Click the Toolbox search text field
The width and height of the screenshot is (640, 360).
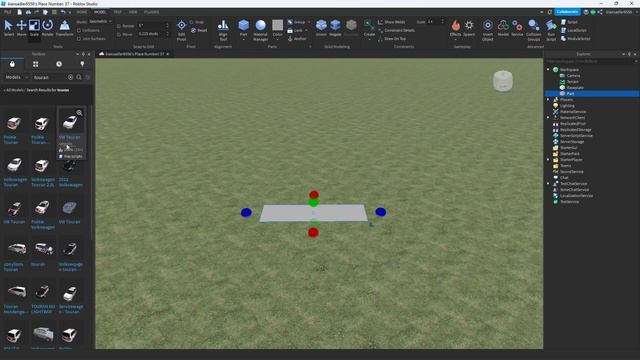point(49,77)
